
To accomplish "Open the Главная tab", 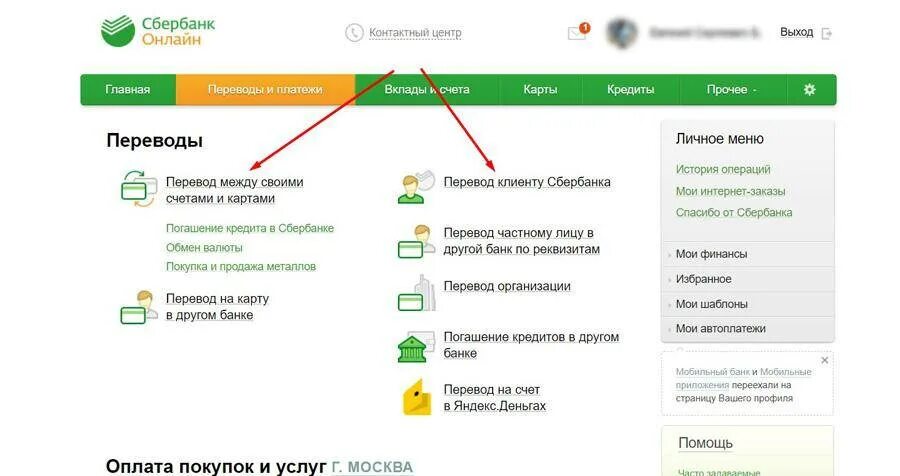I will coord(127,90).
